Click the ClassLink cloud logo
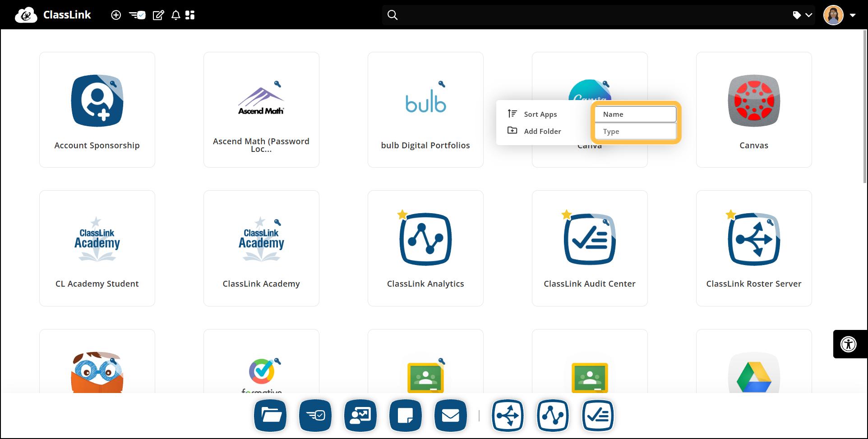The width and height of the screenshot is (868, 439). [x=26, y=15]
